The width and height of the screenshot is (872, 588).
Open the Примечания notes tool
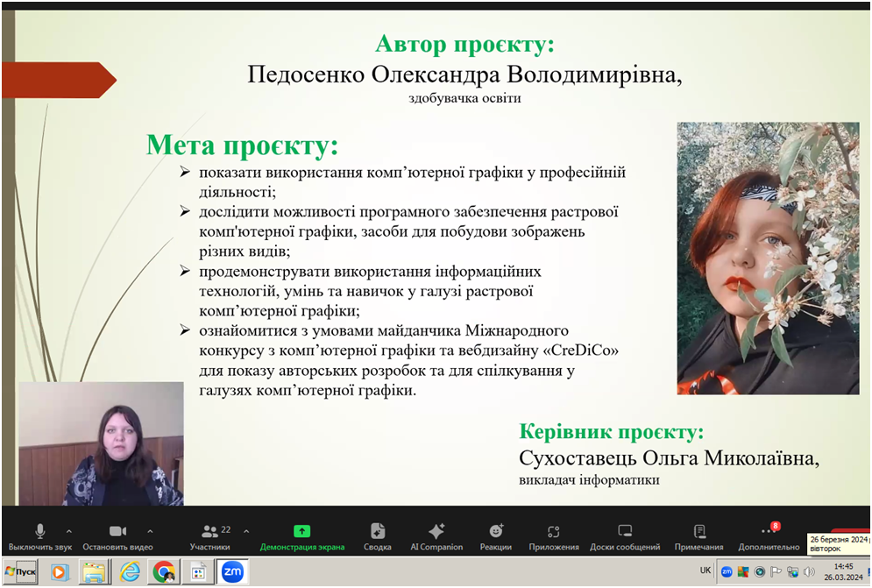pos(699,537)
